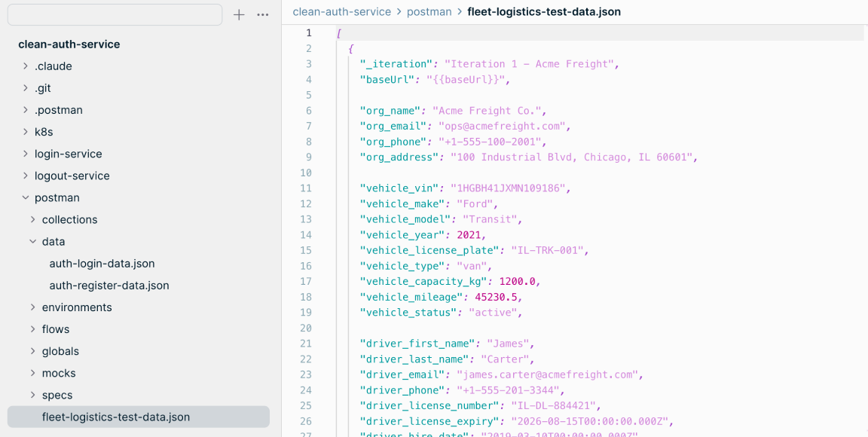
Task: Click line number 1 in gutter
Action: click(x=309, y=32)
